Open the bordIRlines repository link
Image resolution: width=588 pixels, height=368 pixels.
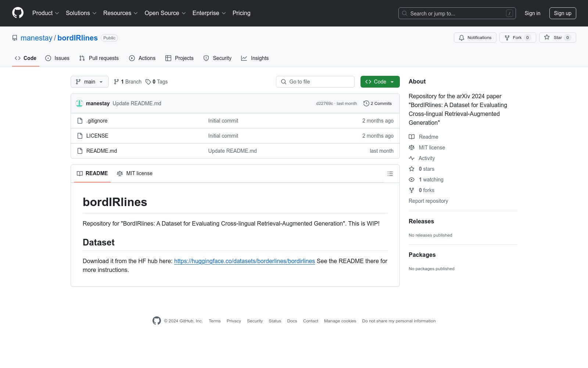click(x=78, y=38)
